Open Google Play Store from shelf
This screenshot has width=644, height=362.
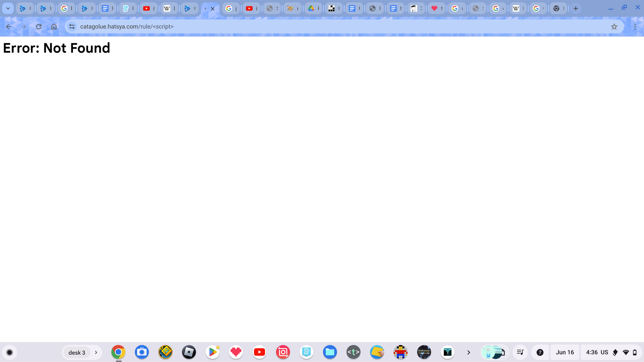[x=212, y=352]
